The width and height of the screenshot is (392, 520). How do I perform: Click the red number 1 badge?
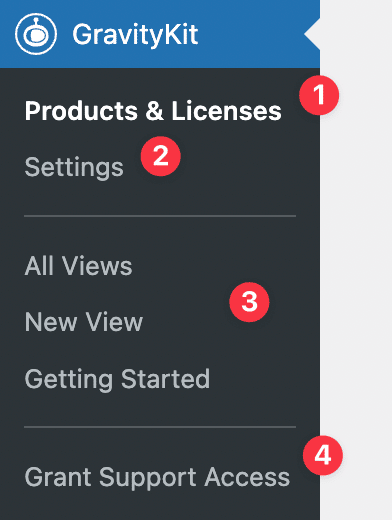319,95
